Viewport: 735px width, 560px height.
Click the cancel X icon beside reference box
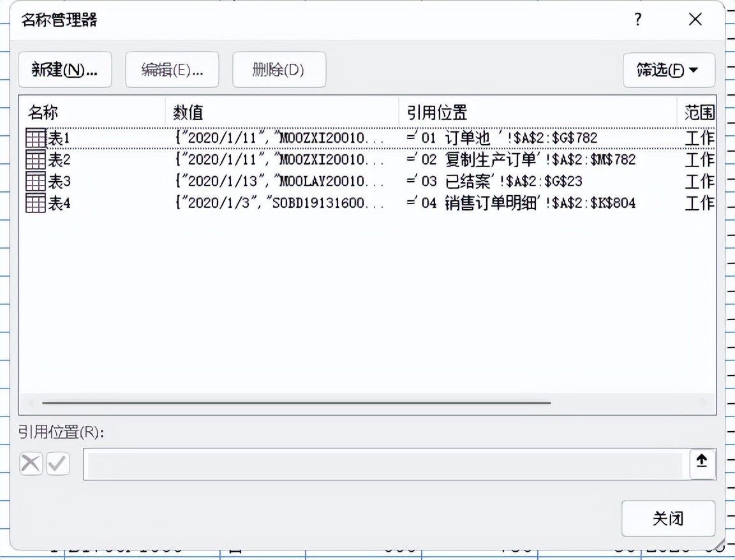pyautogui.click(x=31, y=464)
